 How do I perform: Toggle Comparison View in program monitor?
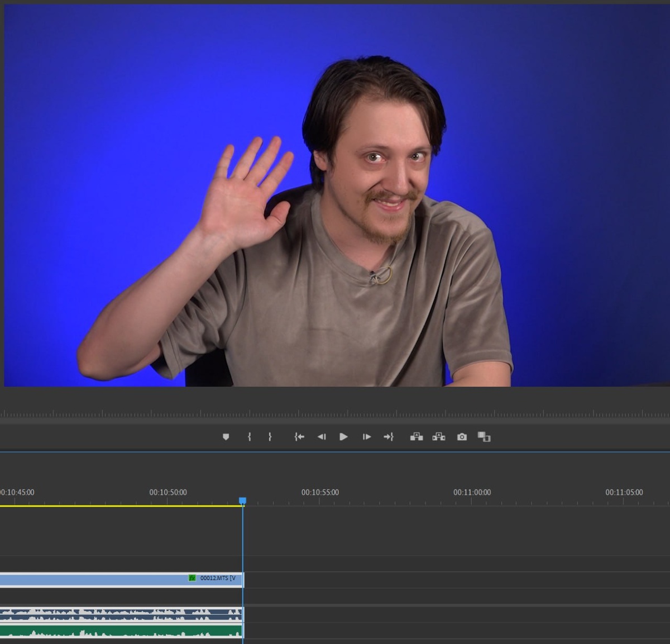click(x=484, y=437)
